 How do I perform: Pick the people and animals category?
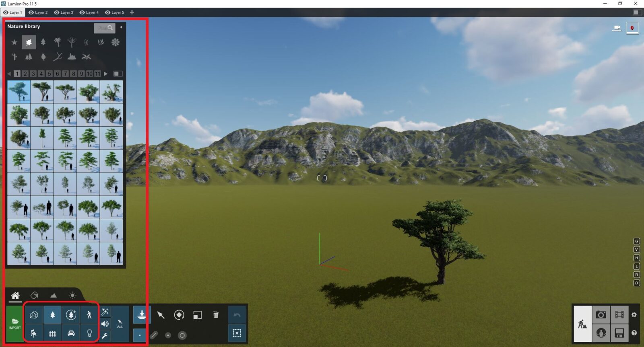tap(89, 315)
